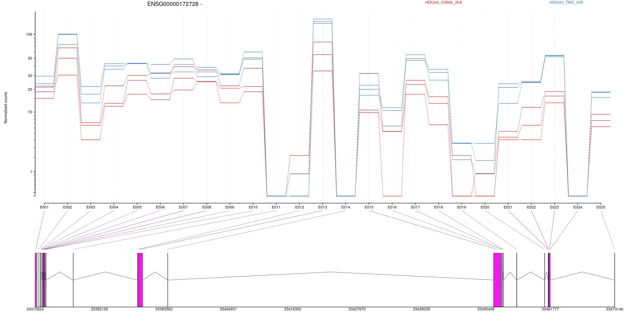
Task: Click the magenta exon block above 33450408
Action: click(497, 280)
